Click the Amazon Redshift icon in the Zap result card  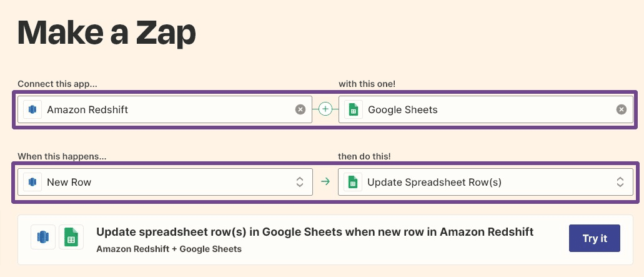(x=43, y=238)
